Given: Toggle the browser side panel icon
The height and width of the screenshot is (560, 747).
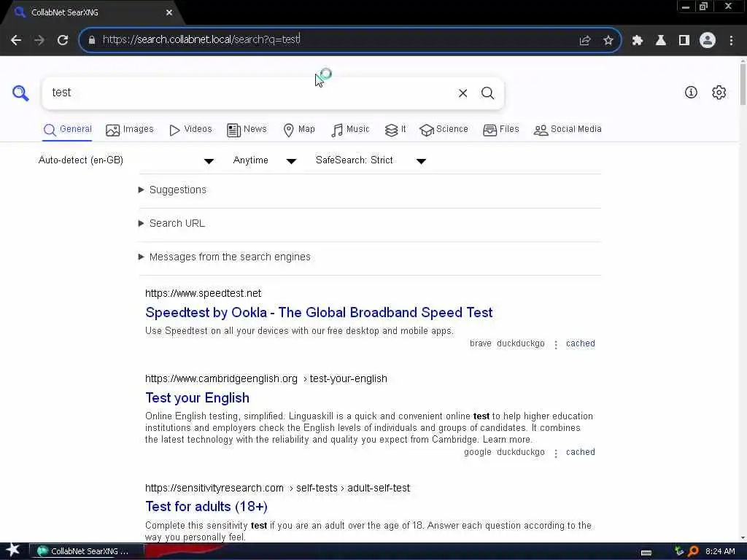Looking at the screenshot, I should (684, 40).
